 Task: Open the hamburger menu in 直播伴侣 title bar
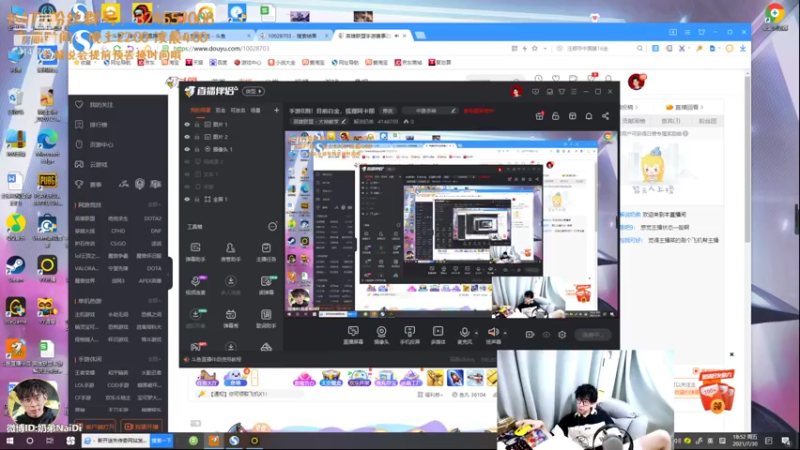pos(574,92)
